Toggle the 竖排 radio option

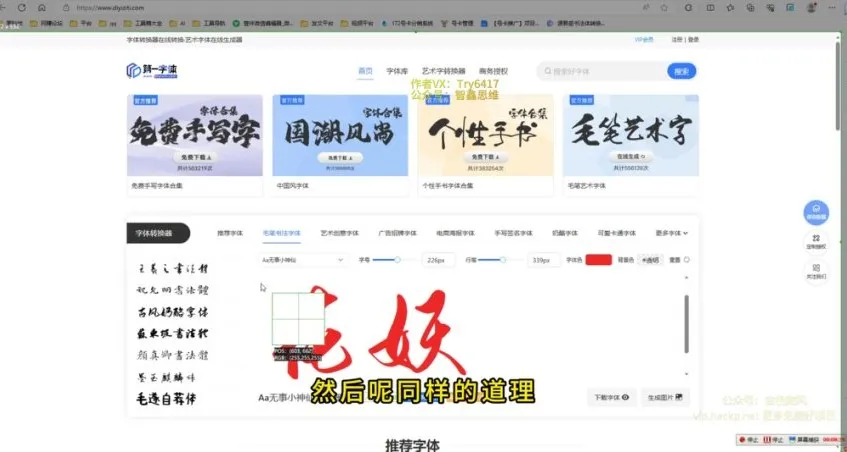point(687,260)
